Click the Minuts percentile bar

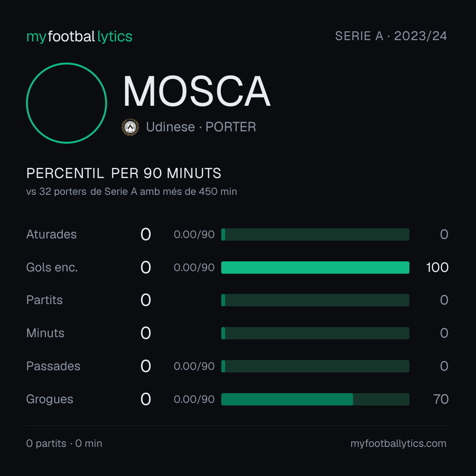[315, 333]
